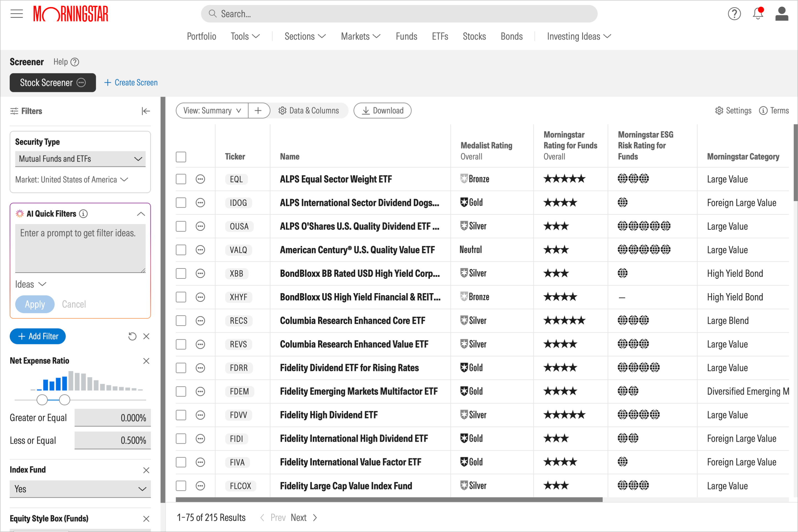Remove the Net Expense Ratio filter

click(146, 361)
